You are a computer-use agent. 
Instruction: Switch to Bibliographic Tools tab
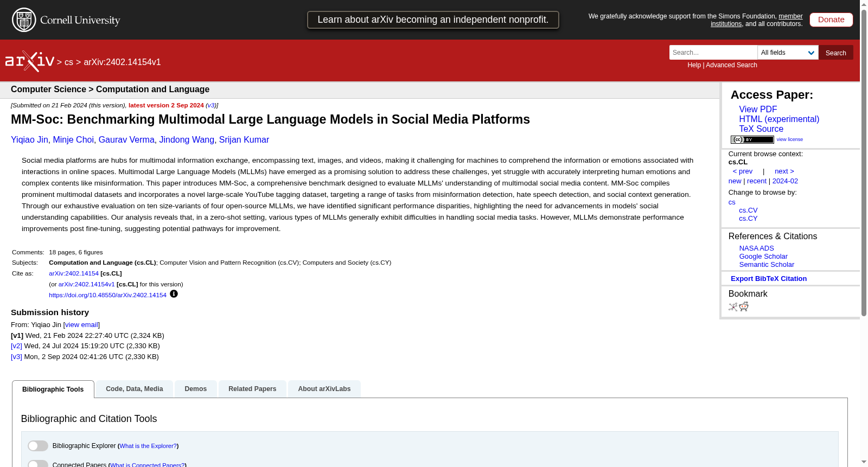53,389
